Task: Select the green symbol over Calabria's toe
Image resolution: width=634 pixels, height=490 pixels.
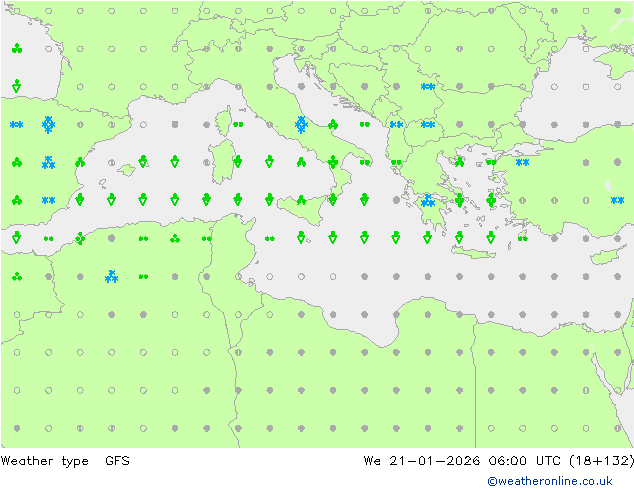Action: coord(333,199)
